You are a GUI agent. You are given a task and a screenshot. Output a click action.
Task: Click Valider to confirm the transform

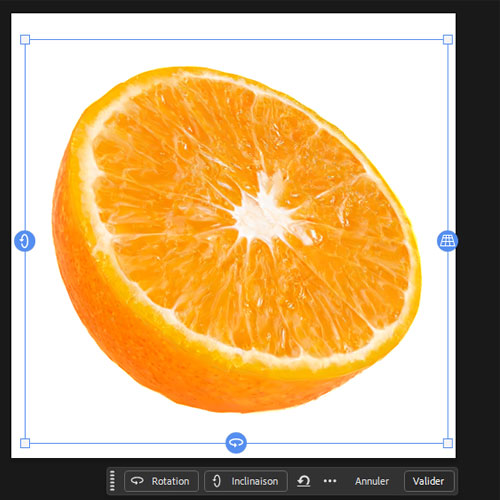tap(429, 481)
